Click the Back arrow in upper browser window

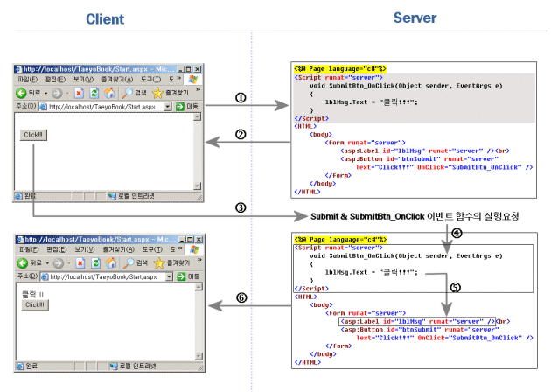tap(21, 93)
